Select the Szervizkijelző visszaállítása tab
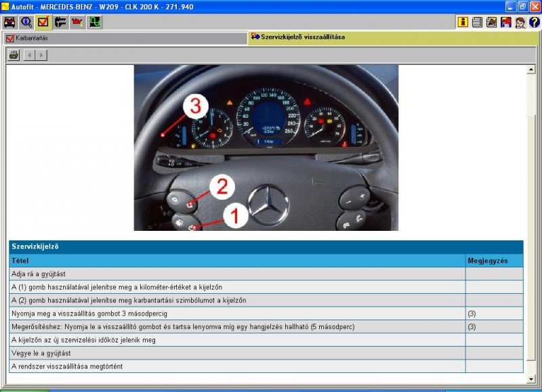 (393, 38)
